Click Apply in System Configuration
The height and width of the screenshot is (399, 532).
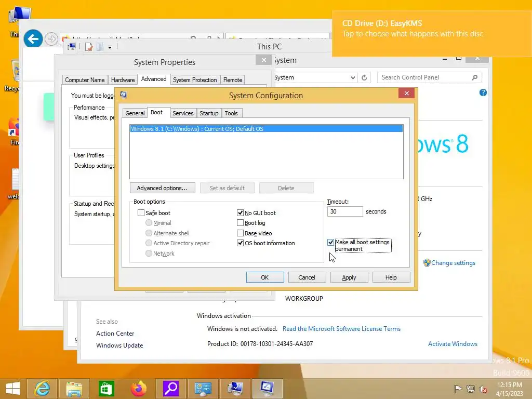[x=349, y=277]
